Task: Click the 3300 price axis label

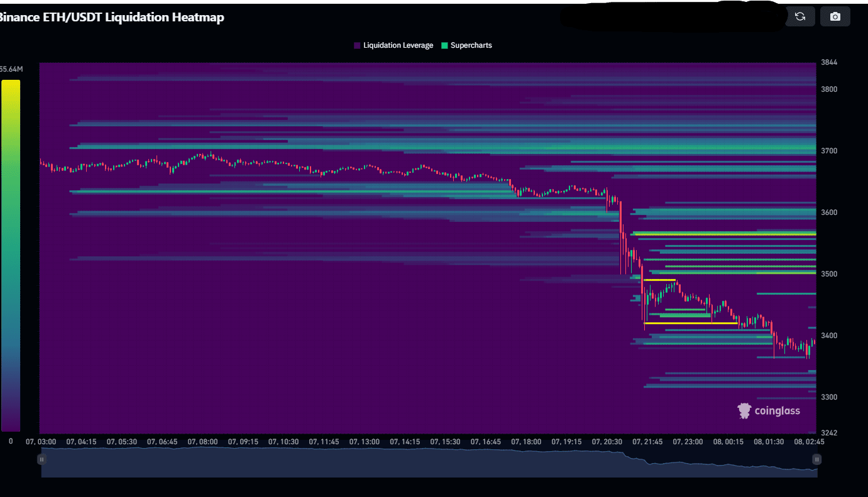Action: click(x=828, y=397)
